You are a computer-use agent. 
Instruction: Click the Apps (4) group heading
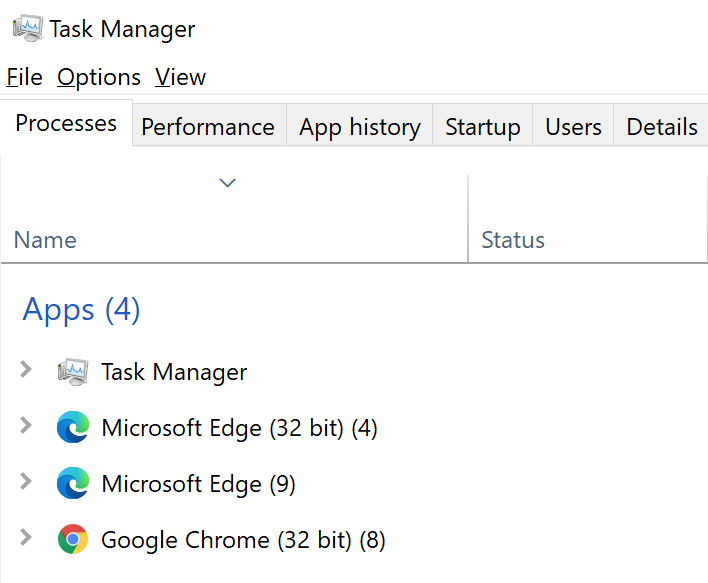point(81,310)
